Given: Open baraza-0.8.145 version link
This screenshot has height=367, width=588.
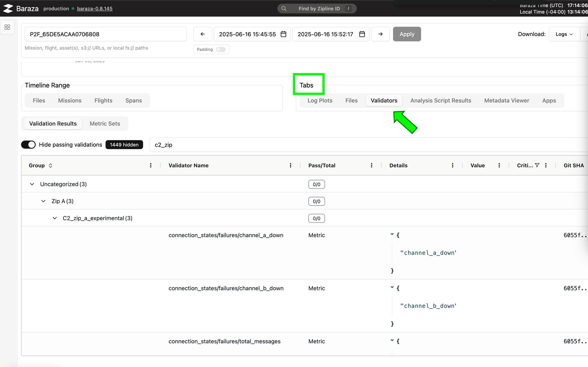Looking at the screenshot, I should [x=95, y=8].
